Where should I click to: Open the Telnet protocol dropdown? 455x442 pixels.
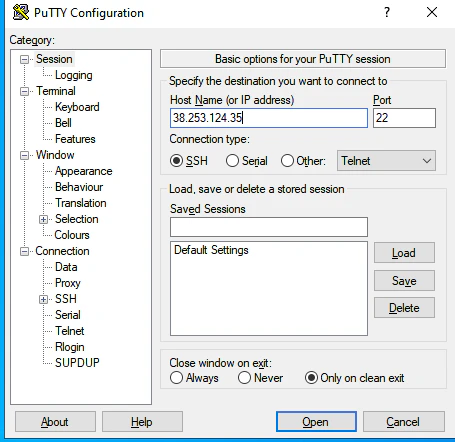[386, 161]
